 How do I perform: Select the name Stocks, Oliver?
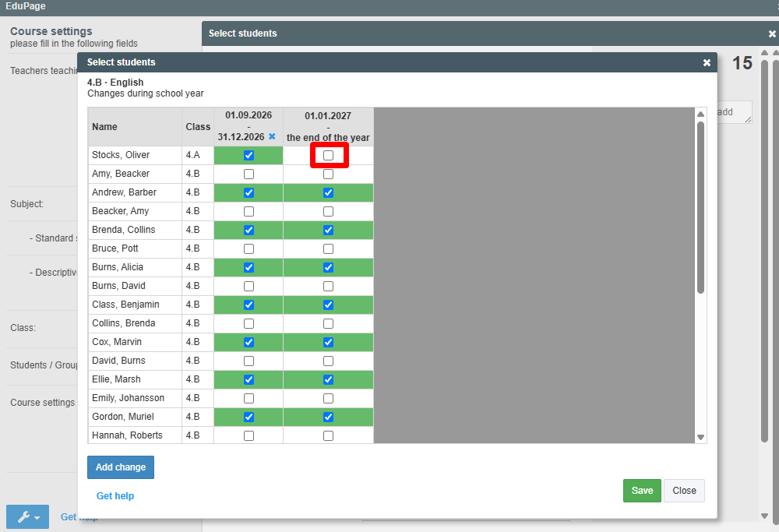[121, 155]
